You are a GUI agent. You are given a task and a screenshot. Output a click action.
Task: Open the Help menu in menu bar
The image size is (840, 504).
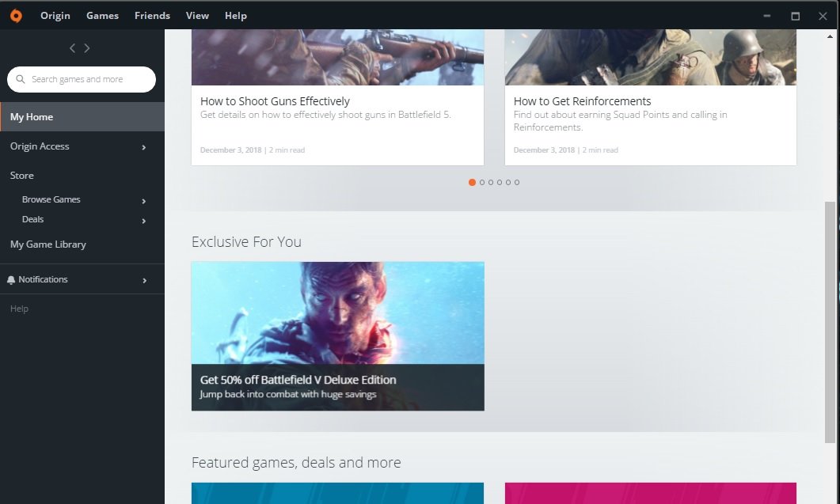click(236, 16)
